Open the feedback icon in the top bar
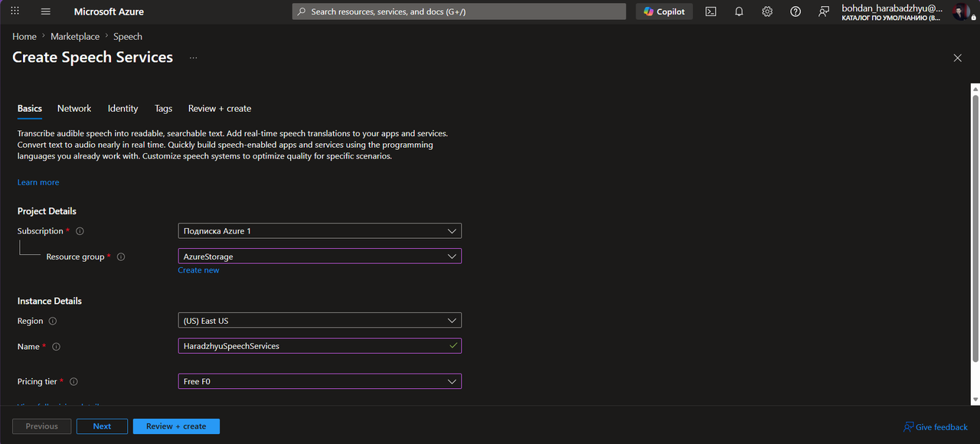 tap(823, 11)
